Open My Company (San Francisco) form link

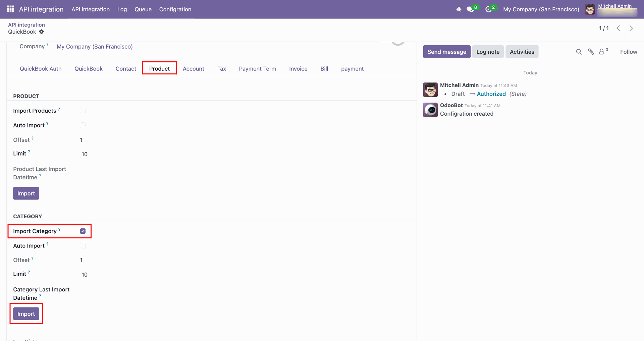pos(95,47)
